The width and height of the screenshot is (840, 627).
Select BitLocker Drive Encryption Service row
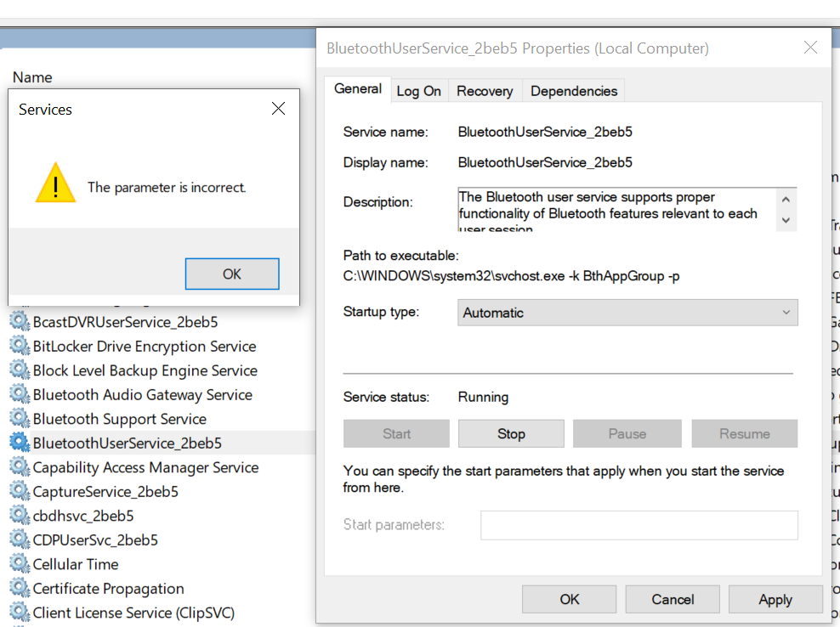pyautogui.click(x=145, y=346)
